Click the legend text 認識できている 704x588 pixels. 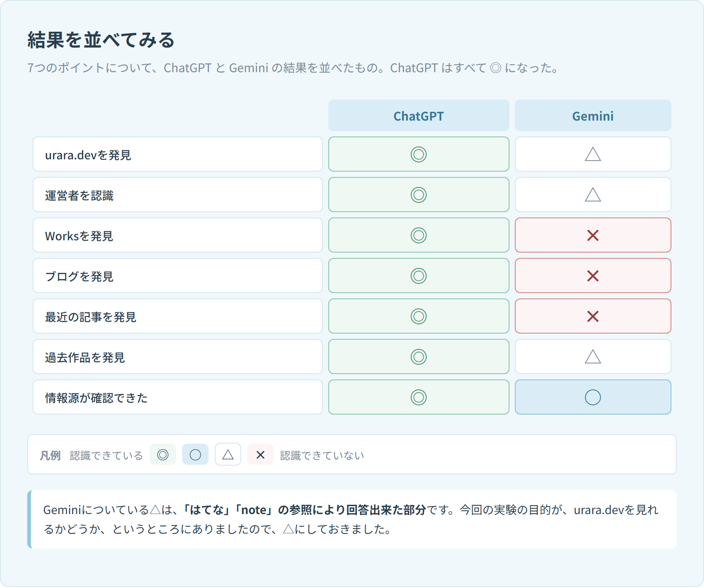click(x=106, y=456)
